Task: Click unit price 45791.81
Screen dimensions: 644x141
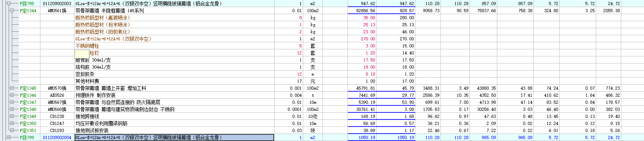Action: [x=366, y=88]
